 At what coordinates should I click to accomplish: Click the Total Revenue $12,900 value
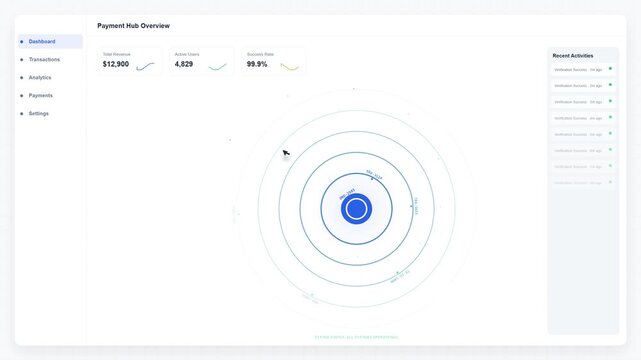click(x=116, y=64)
